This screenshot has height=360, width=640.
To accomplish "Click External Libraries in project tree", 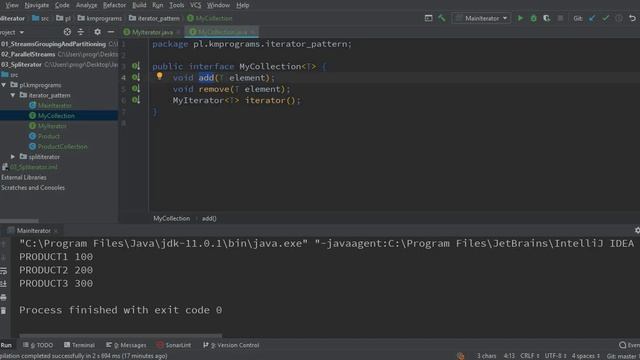I will coord(24,178).
